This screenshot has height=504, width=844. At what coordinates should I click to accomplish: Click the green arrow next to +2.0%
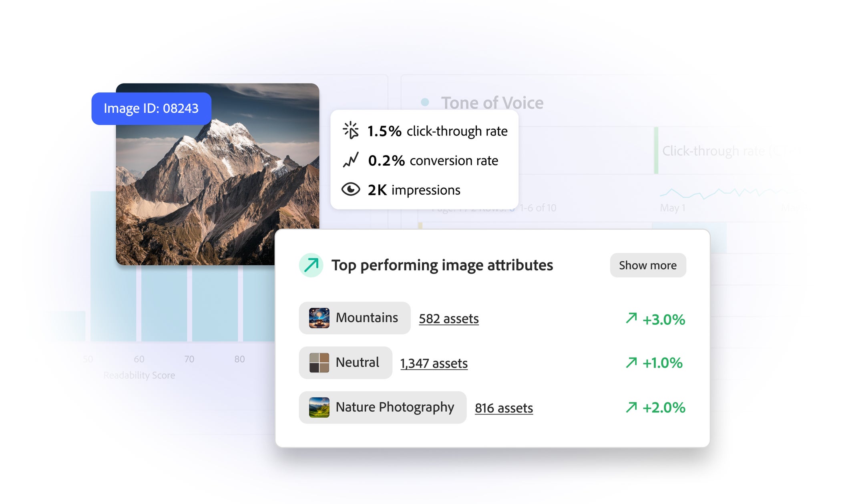[x=631, y=407]
